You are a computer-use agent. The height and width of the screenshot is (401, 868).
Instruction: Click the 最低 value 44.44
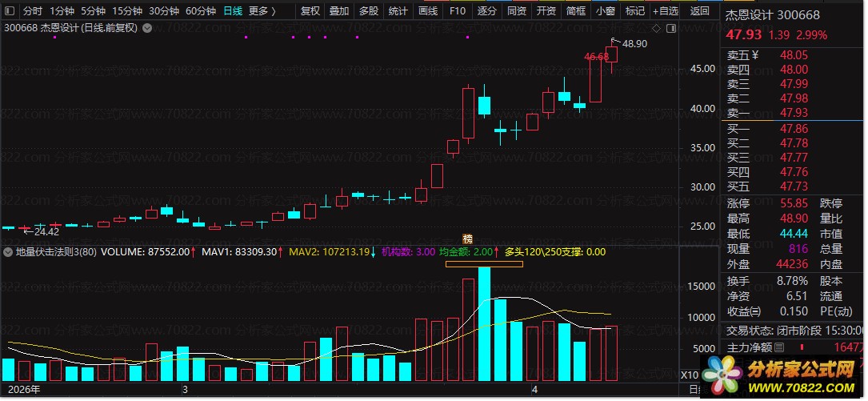coord(794,234)
